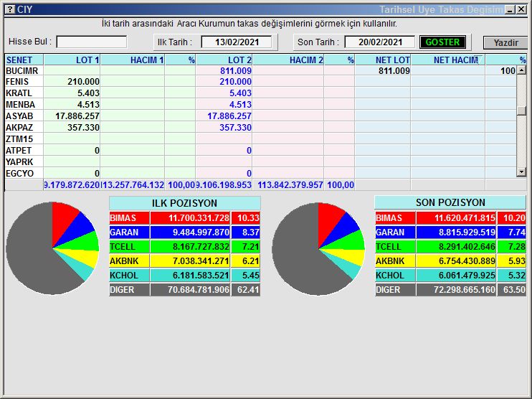Click BIMAS row in SON POZISYON table
The image size is (532, 399).
pyautogui.click(x=450, y=217)
